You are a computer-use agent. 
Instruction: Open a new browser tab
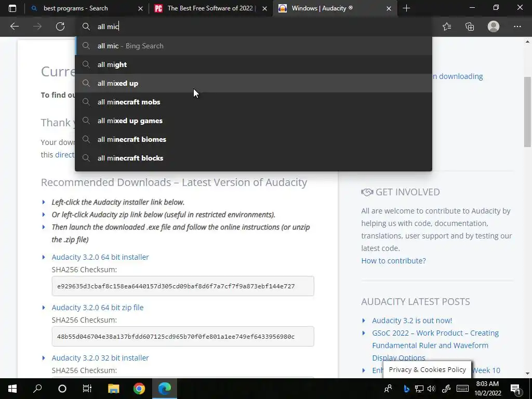pos(406,8)
